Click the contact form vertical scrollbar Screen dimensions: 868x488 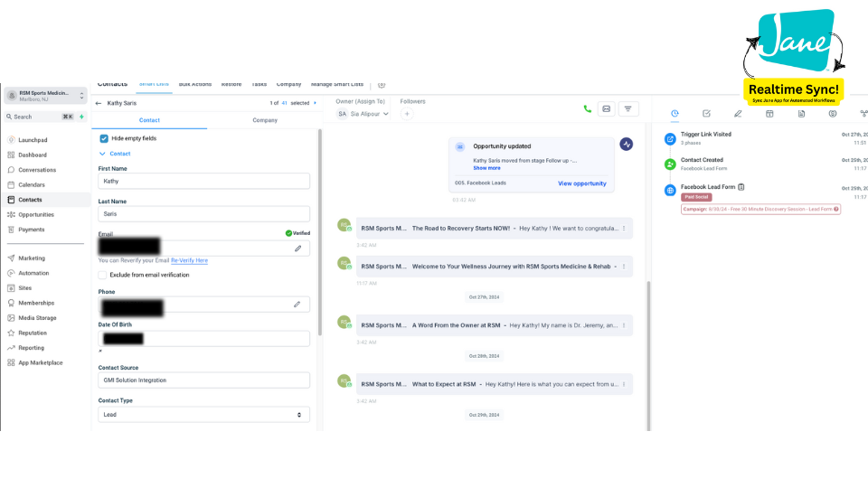coord(319,232)
